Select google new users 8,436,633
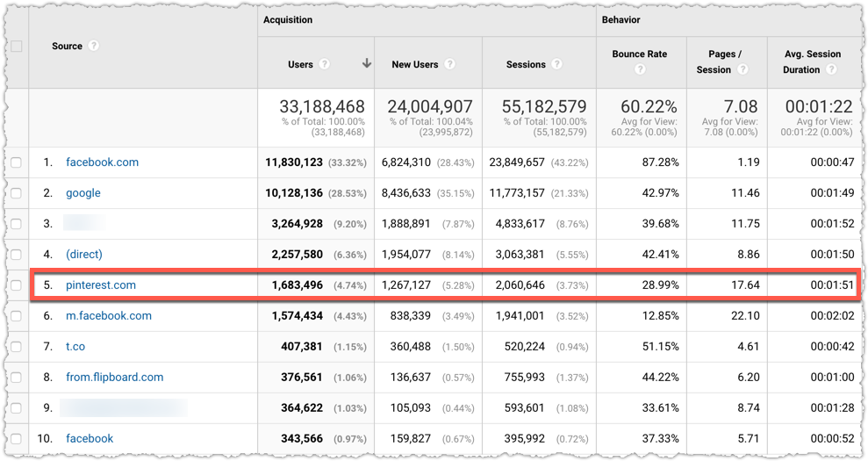The image size is (868, 461). [x=406, y=193]
